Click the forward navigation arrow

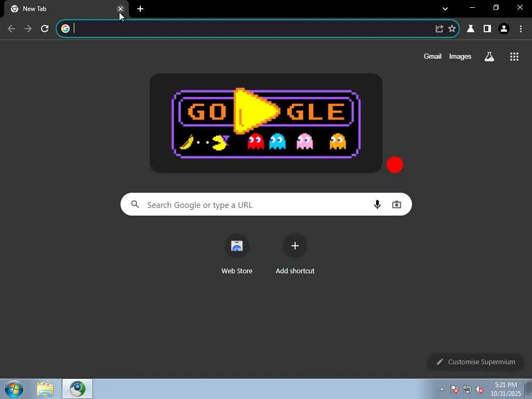[x=28, y=29]
